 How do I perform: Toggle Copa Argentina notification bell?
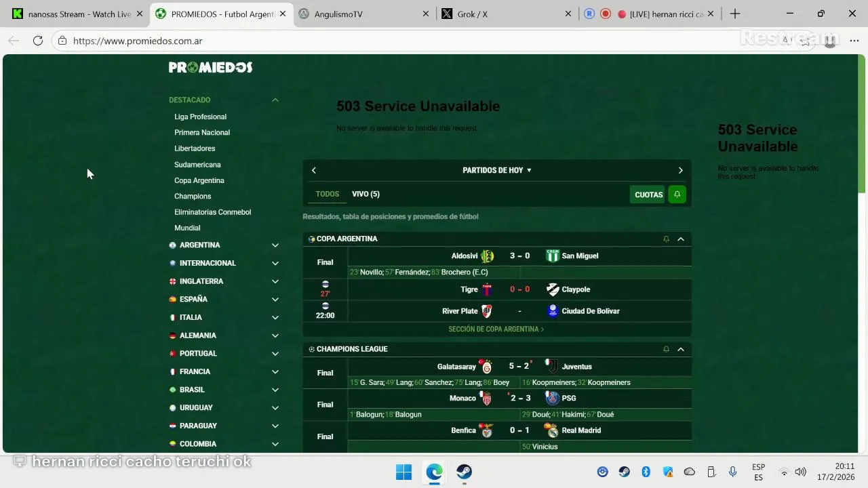point(666,239)
